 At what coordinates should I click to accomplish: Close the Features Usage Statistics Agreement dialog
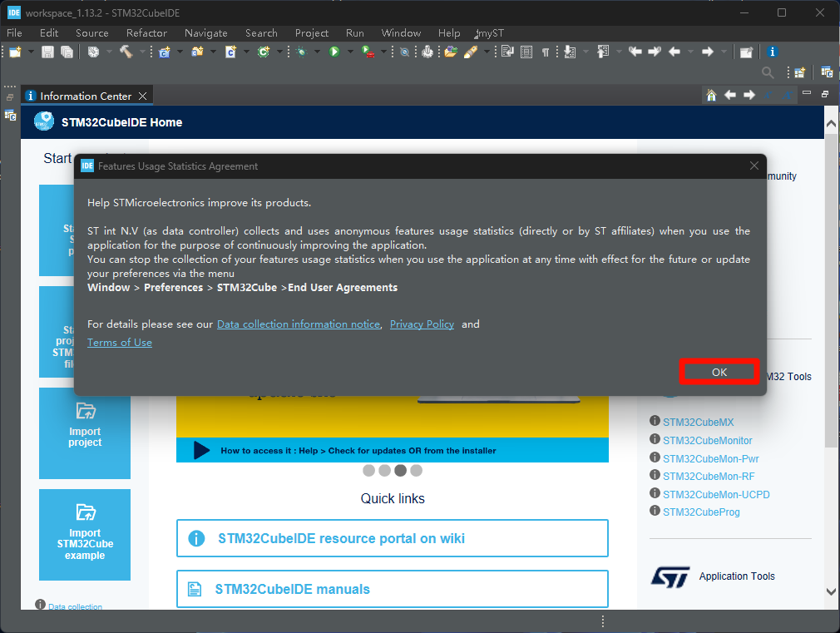[x=754, y=166]
